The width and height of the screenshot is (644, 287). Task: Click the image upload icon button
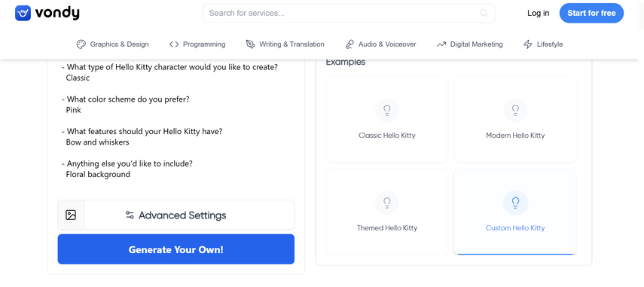click(x=71, y=215)
